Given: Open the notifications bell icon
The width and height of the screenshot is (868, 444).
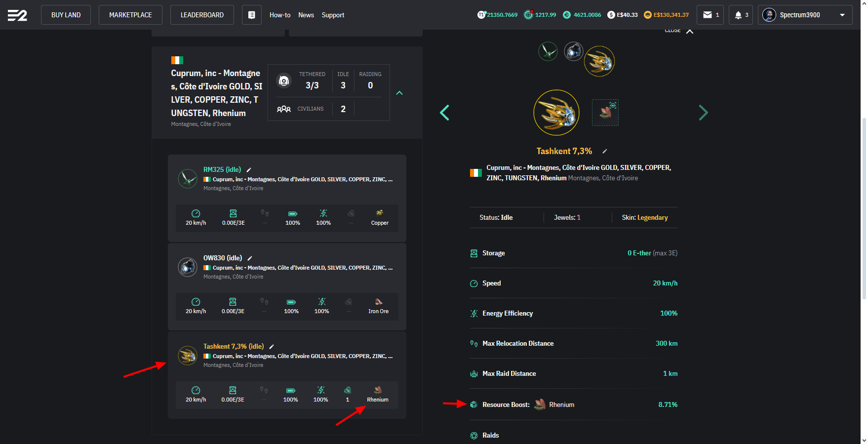Looking at the screenshot, I should pyautogui.click(x=740, y=15).
